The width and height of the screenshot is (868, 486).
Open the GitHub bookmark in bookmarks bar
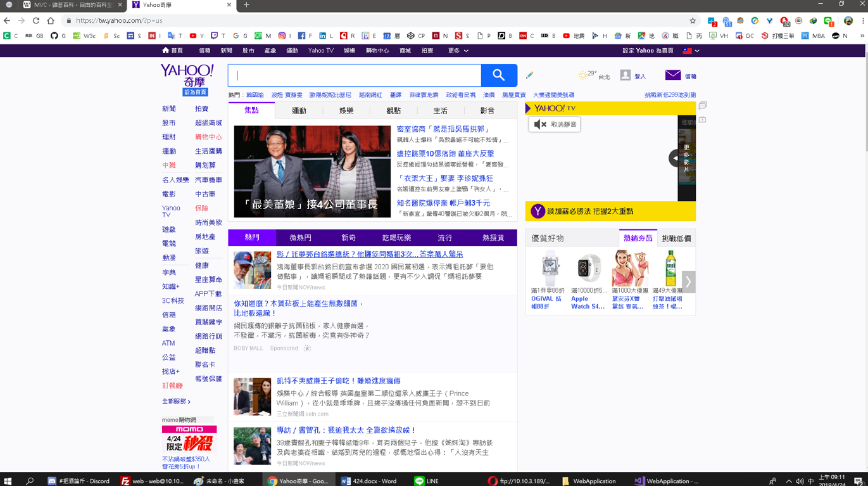point(58,35)
